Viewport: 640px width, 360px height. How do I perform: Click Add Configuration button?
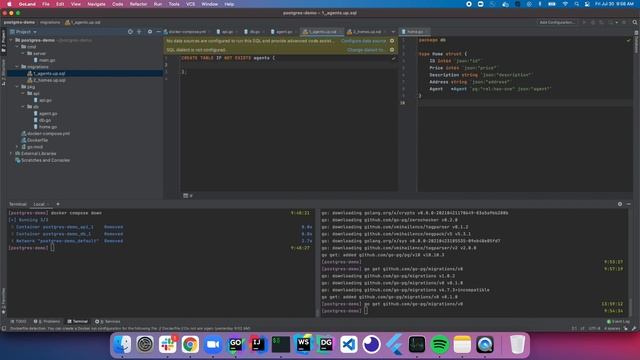tap(557, 22)
